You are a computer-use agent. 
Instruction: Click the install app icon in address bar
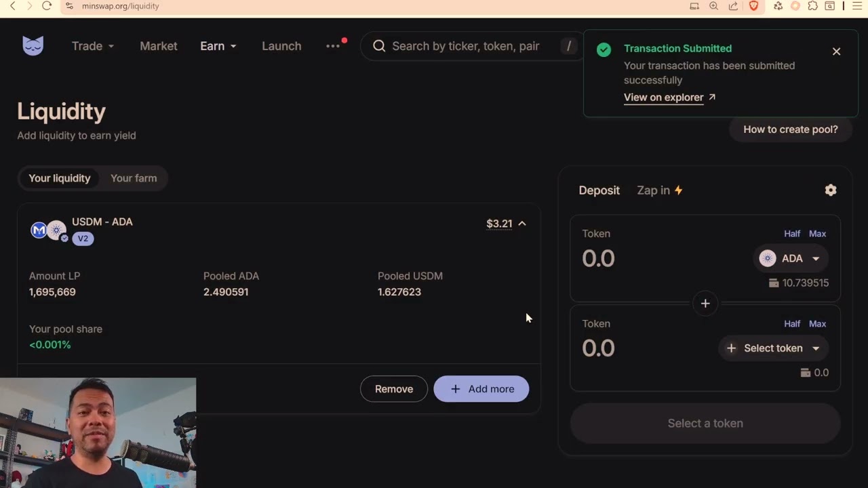click(694, 6)
